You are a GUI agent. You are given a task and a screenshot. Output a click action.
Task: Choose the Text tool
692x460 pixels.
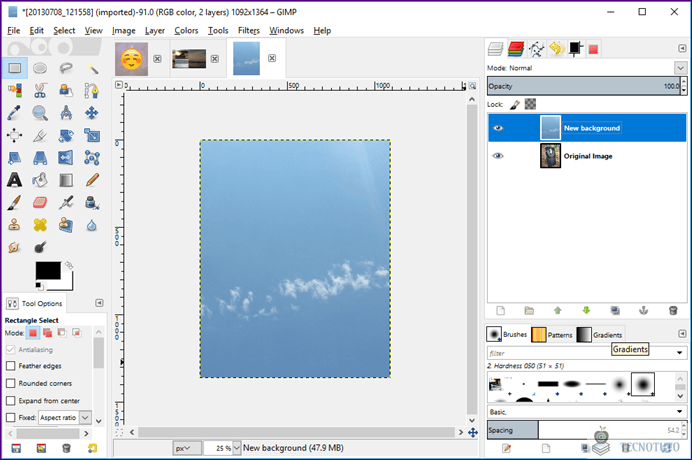pos(15,180)
